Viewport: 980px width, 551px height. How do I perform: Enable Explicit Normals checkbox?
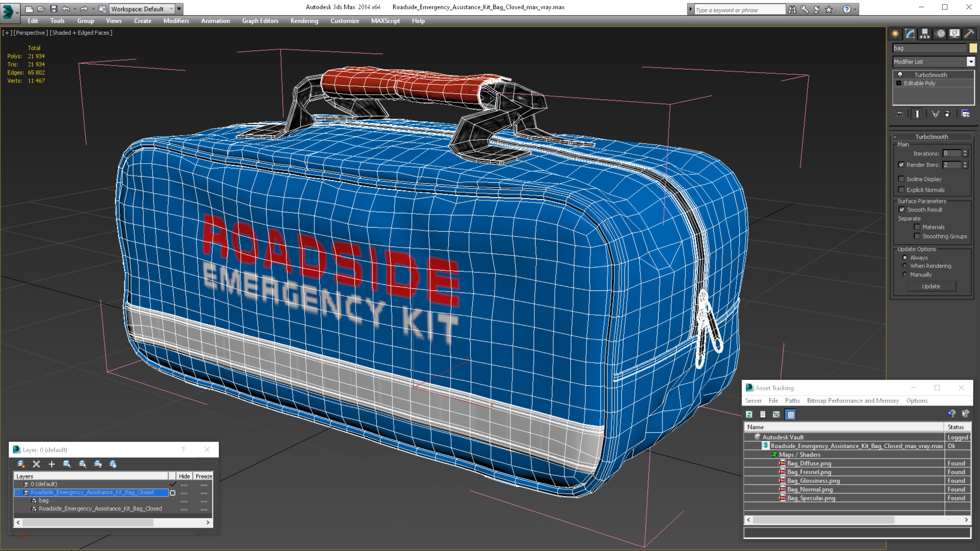point(901,189)
